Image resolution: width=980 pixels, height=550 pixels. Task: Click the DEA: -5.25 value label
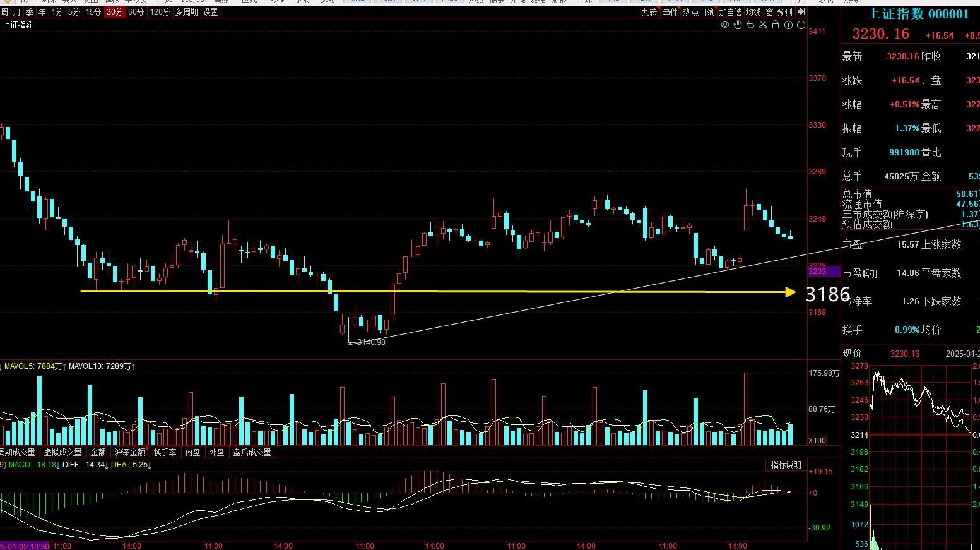(131, 465)
